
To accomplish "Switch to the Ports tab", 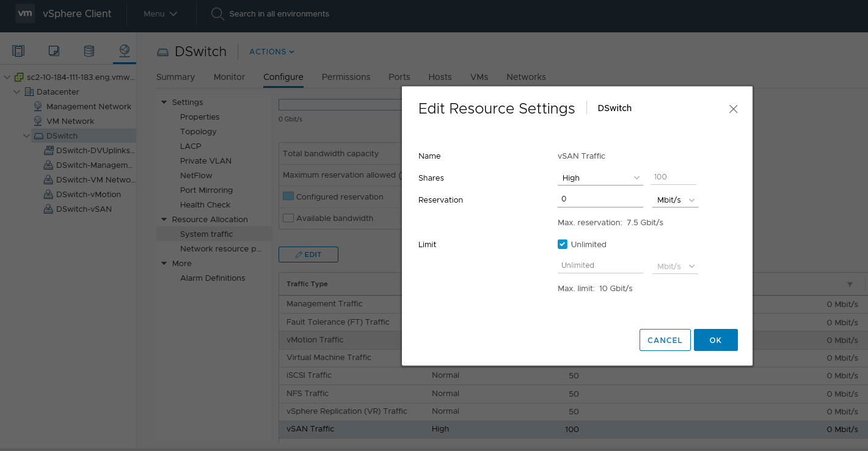I will click(399, 77).
